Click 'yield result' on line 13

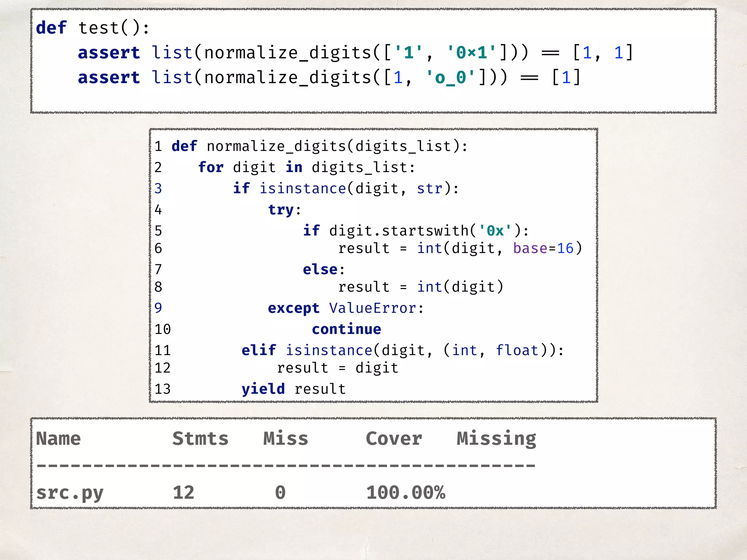[x=294, y=389]
